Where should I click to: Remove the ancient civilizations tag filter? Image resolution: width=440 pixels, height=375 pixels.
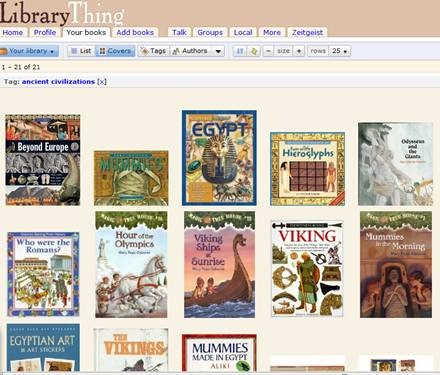[102, 82]
